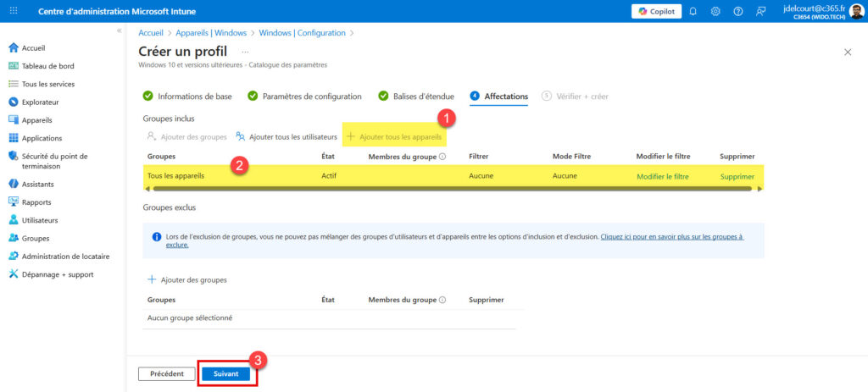Click Modifier le filtre link in row
Viewport: 868px width, 392px height.
[x=662, y=176]
